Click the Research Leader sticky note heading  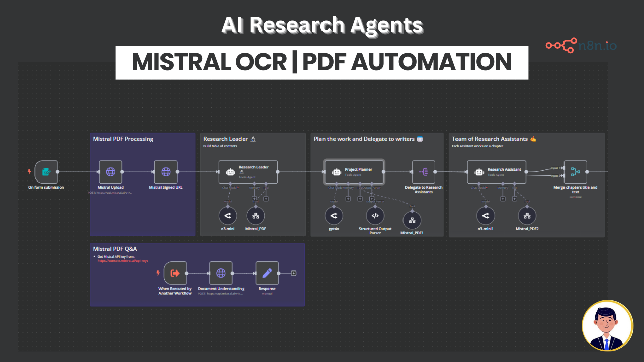[x=229, y=139]
